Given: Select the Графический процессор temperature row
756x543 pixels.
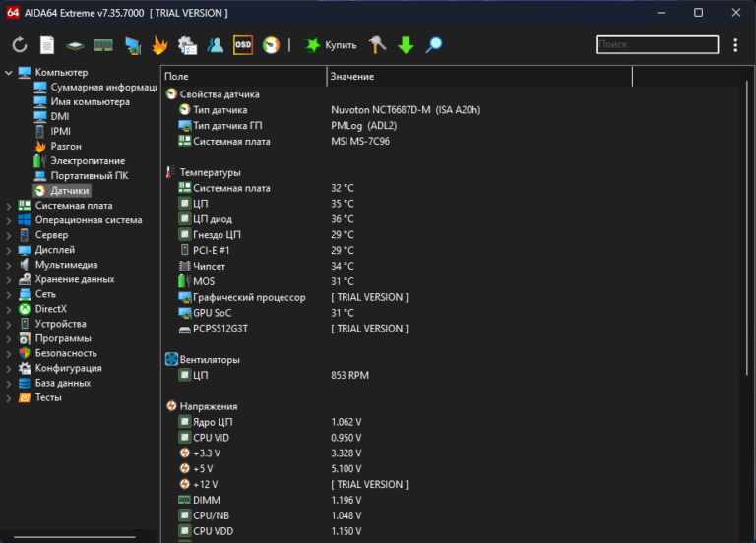Looking at the screenshot, I should point(249,297).
